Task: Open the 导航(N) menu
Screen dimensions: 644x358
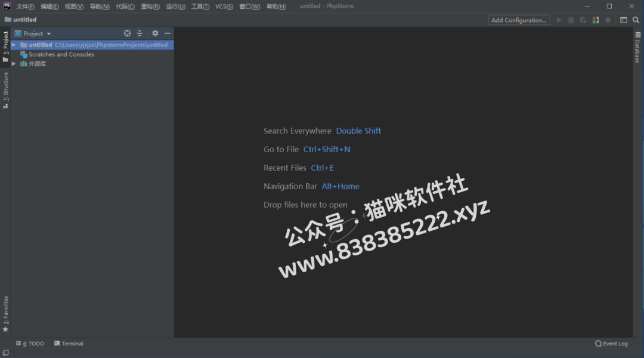Action: click(x=100, y=6)
